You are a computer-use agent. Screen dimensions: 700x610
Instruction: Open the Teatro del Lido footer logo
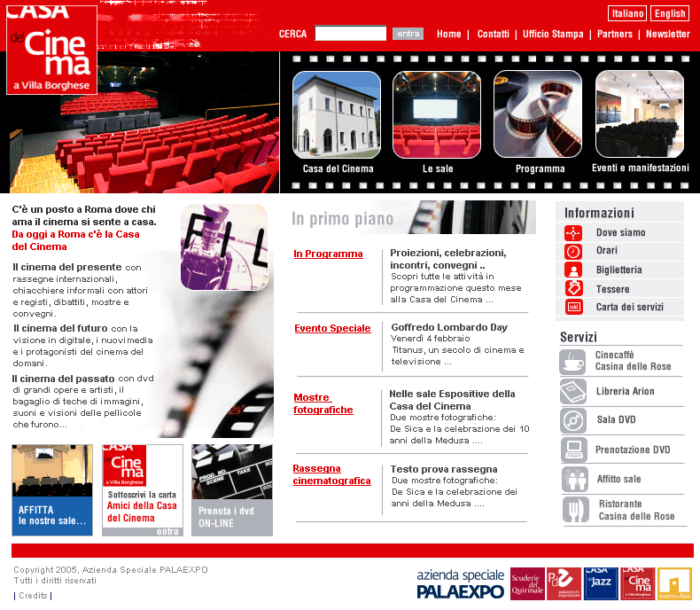pos(674,583)
